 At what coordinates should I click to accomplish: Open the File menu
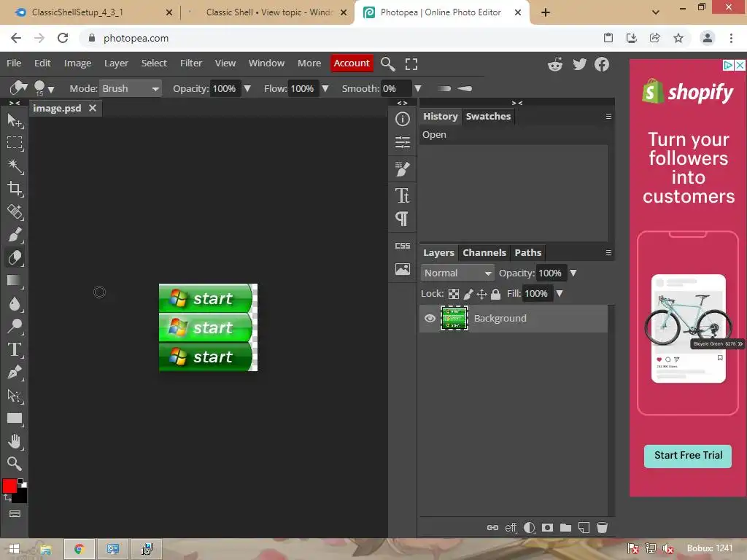pos(14,63)
